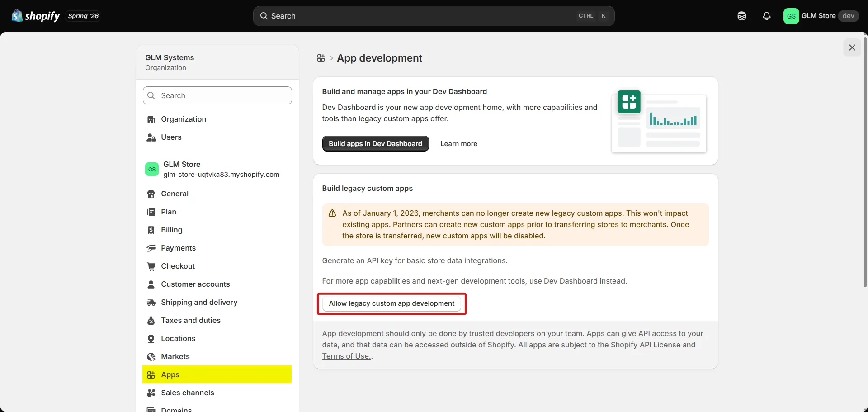Click the Checkout cart icon
The width and height of the screenshot is (868, 412).
pyautogui.click(x=151, y=266)
